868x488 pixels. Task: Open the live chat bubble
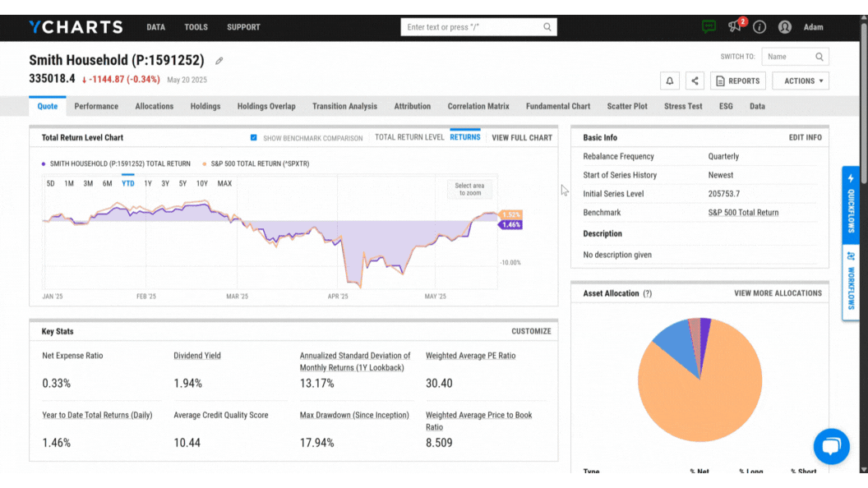832,446
